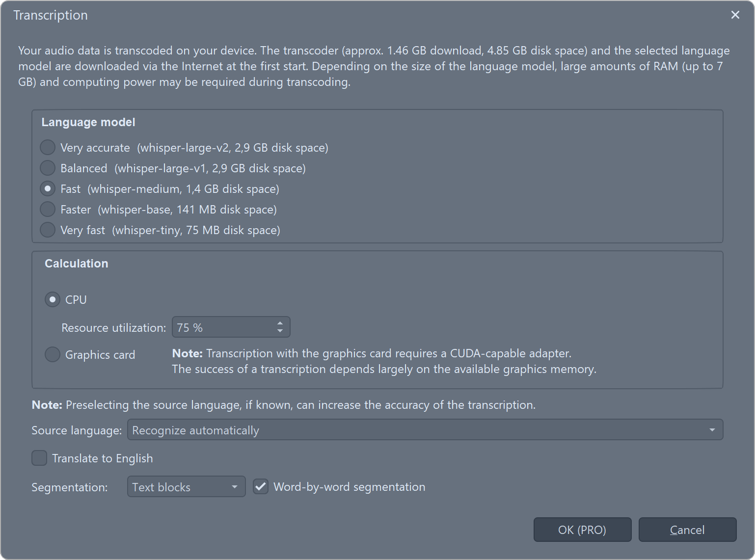Click the Source language dropdown arrow
755x560 pixels.
tap(712, 430)
